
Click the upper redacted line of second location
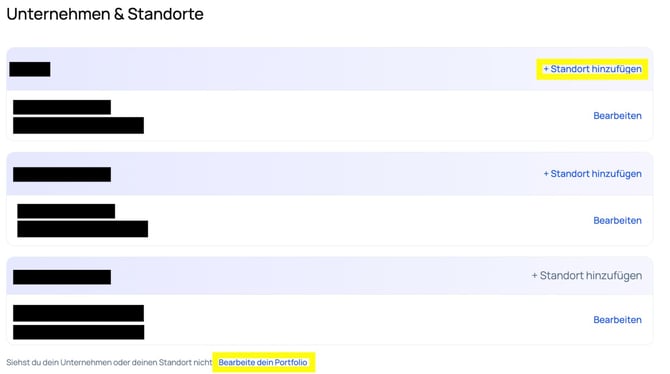coord(66,211)
